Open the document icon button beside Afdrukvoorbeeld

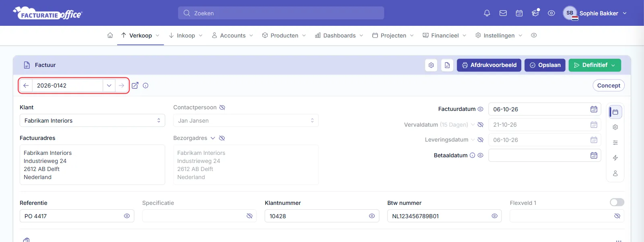coord(447,65)
